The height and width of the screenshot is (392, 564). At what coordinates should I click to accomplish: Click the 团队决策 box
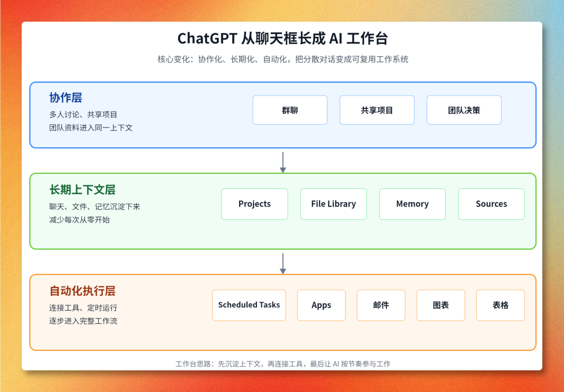coord(464,110)
